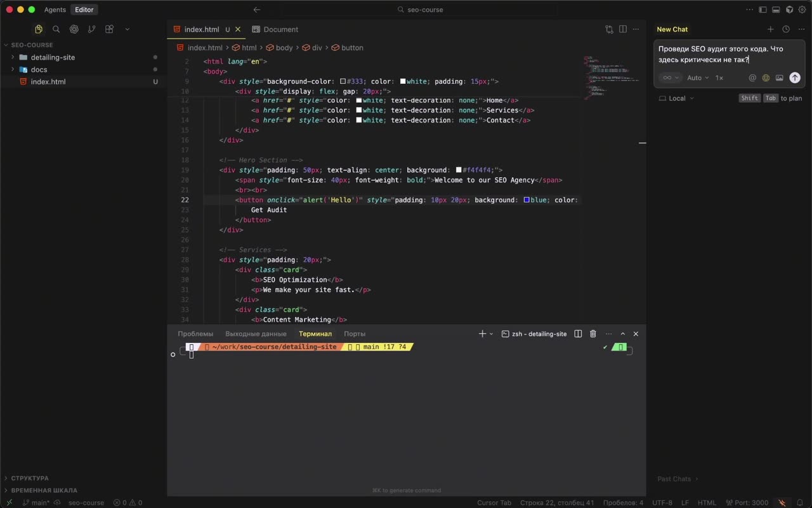Open the Document editor tab
Screen dimensions: 812x508
[275, 29]
